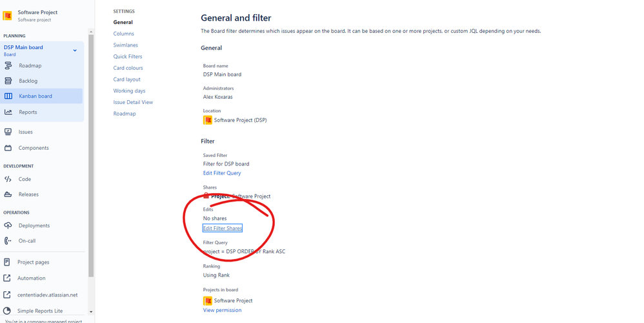Click the Filter for DSP board text
The width and height of the screenshot is (644, 323).
coord(226,163)
